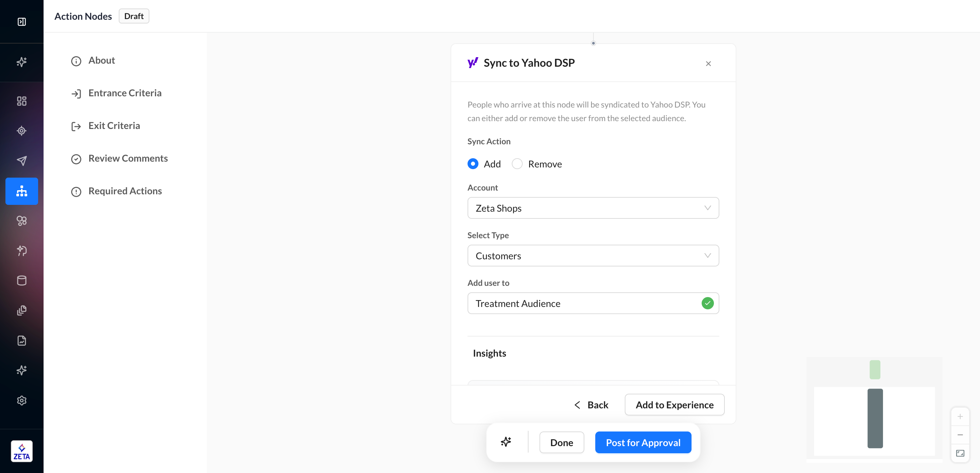Click the settings gear icon in sidebar
This screenshot has height=473, width=980.
tap(22, 400)
